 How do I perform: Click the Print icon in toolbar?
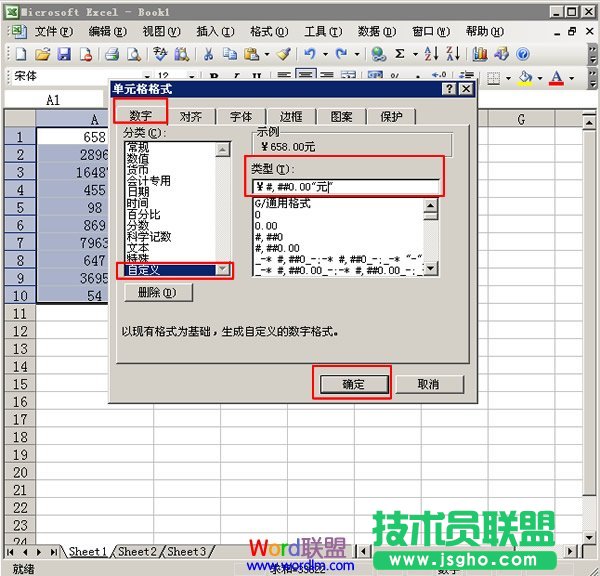pos(112,54)
